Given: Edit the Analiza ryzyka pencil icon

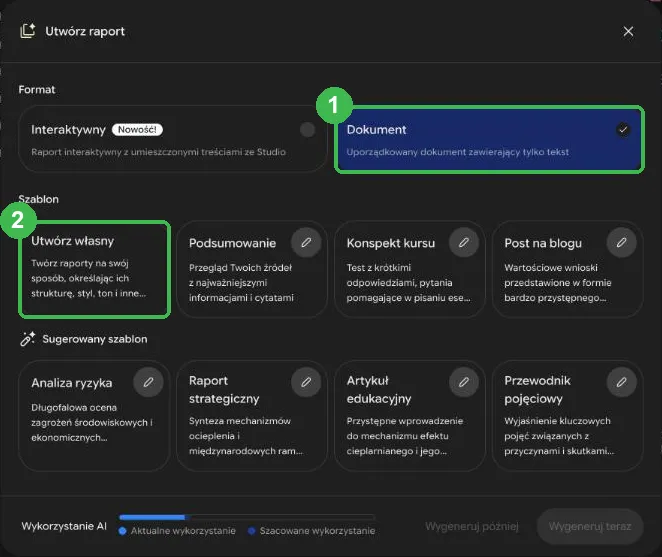Looking at the screenshot, I should (148, 382).
